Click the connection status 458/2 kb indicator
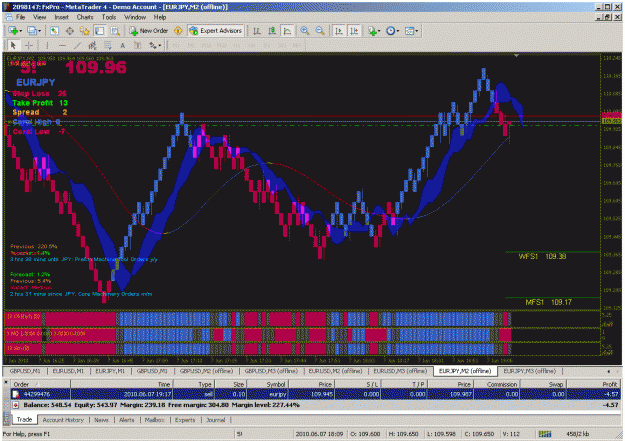 pos(578,434)
